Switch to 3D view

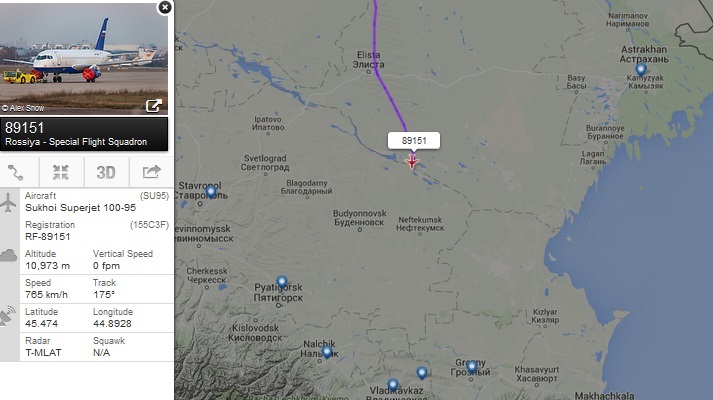point(106,173)
